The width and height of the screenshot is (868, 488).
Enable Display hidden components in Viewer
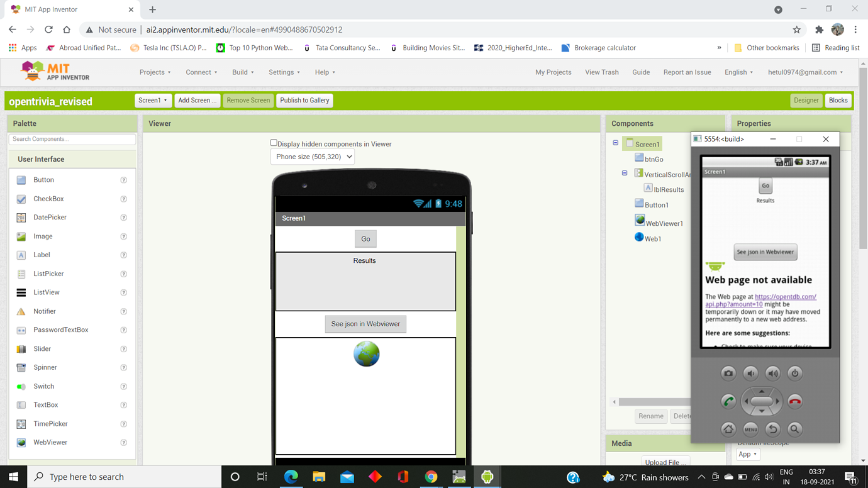pyautogui.click(x=274, y=142)
